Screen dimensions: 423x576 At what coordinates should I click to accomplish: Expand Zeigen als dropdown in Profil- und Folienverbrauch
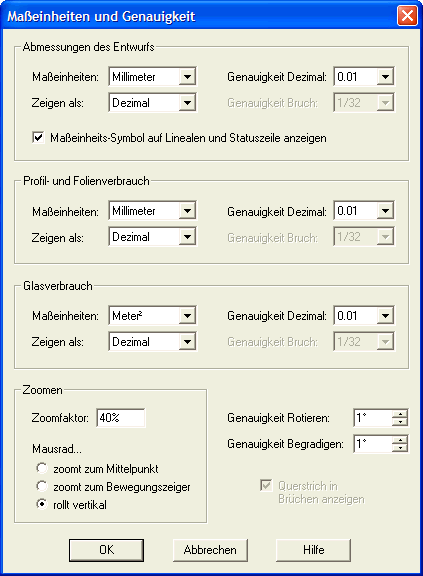(152, 237)
